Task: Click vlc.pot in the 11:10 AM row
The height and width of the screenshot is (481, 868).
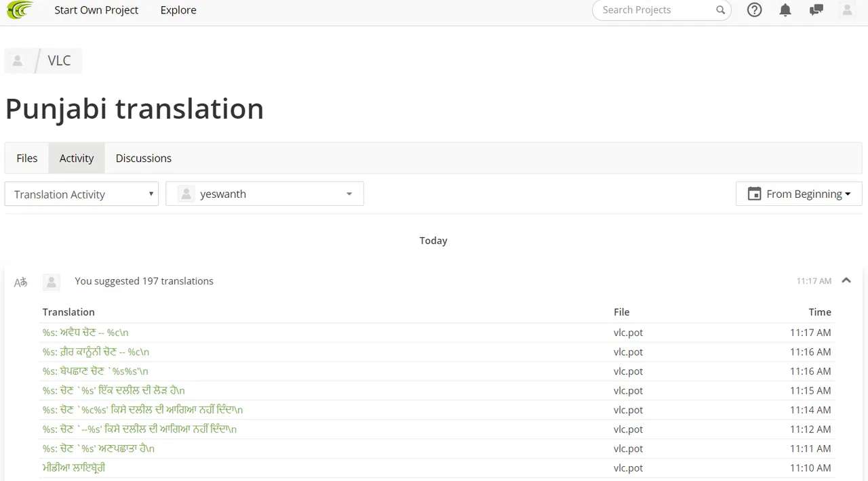Action: tap(628, 468)
